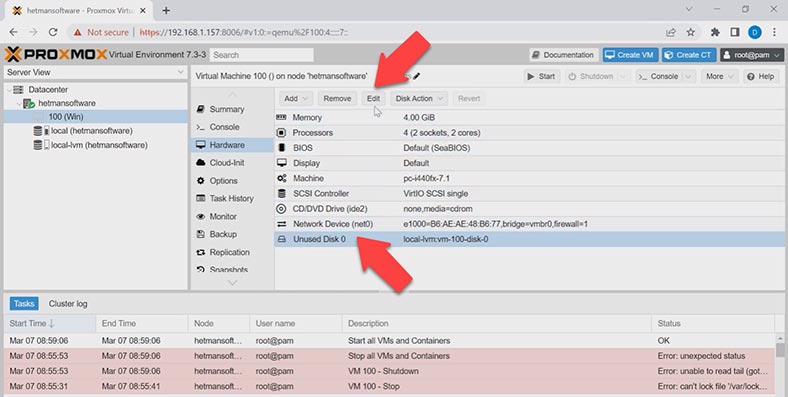Select the SCSI Controller database icon
The image size is (788, 397).
click(x=281, y=193)
